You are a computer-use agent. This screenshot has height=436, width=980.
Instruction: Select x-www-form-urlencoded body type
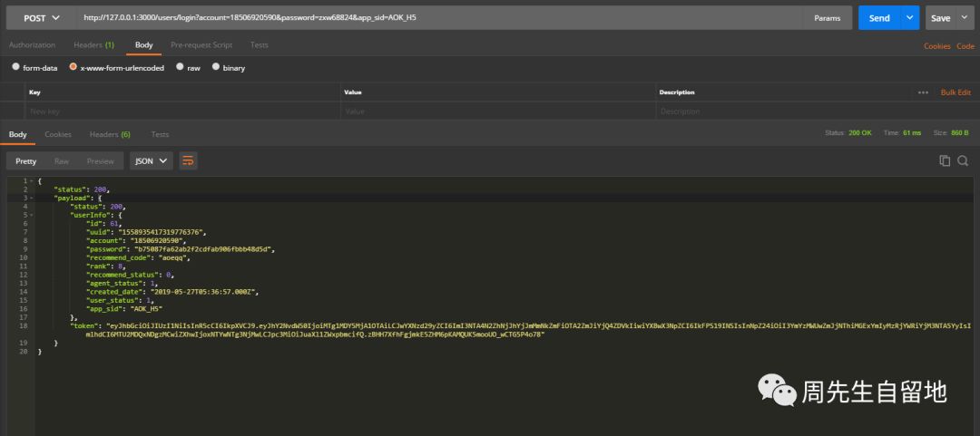click(x=73, y=67)
